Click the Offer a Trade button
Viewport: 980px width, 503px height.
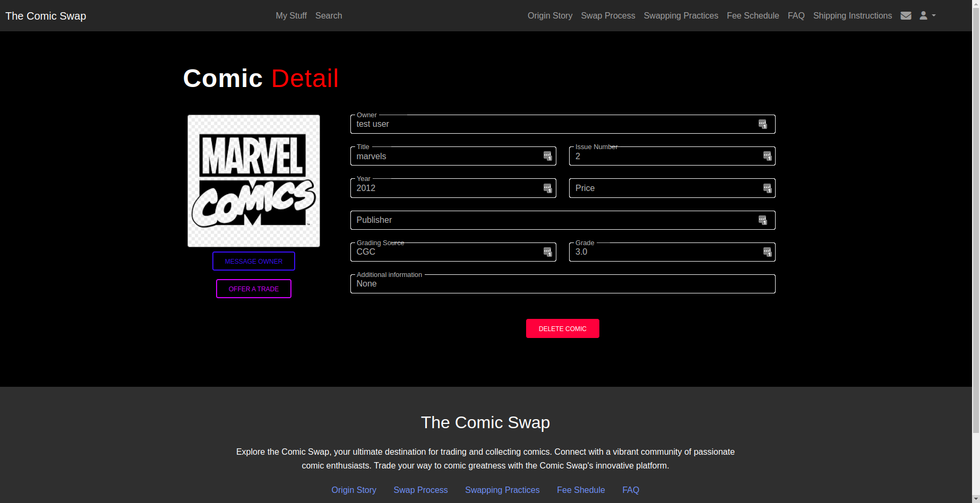254,289
